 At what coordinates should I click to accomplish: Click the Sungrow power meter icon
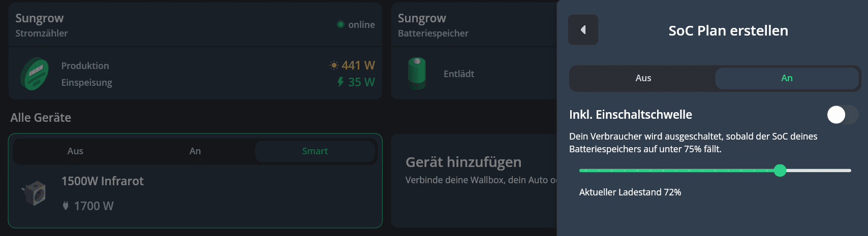click(35, 74)
